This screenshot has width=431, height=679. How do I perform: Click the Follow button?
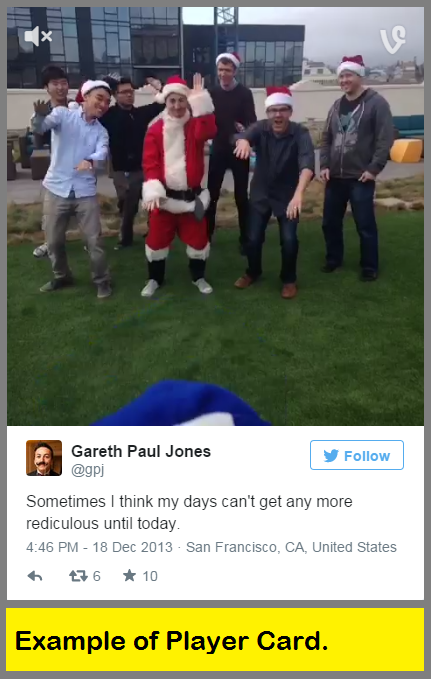click(357, 455)
